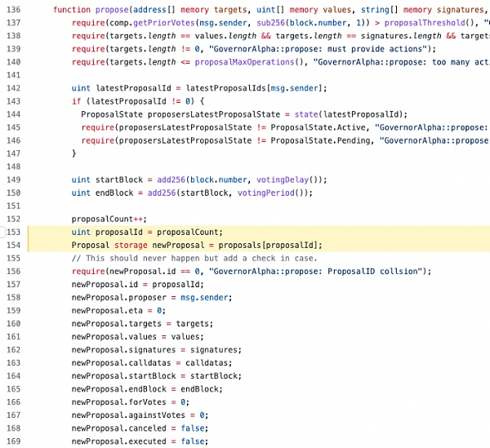The height and width of the screenshot is (448, 490).
Task: Click line number 156
Action: [13, 272]
